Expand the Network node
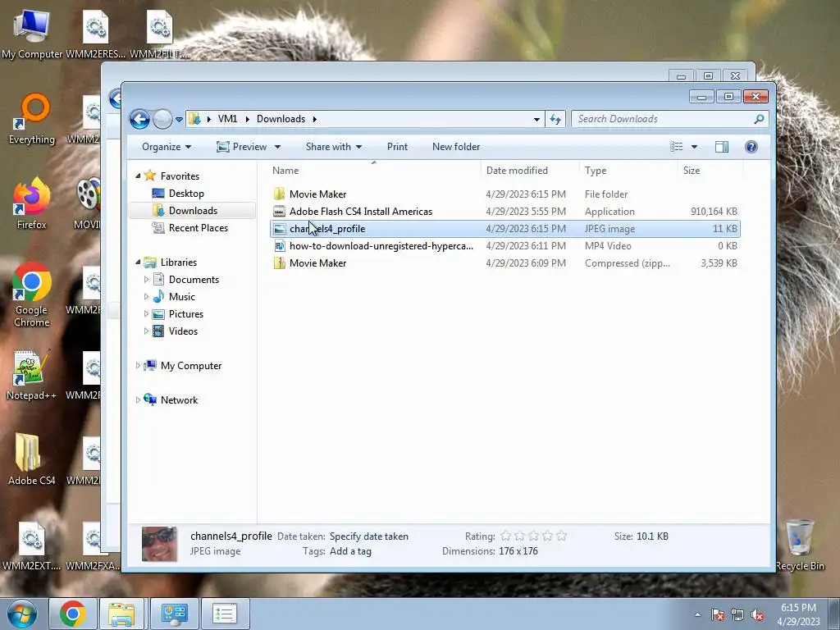The image size is (840, 630). tap(138, 399)
